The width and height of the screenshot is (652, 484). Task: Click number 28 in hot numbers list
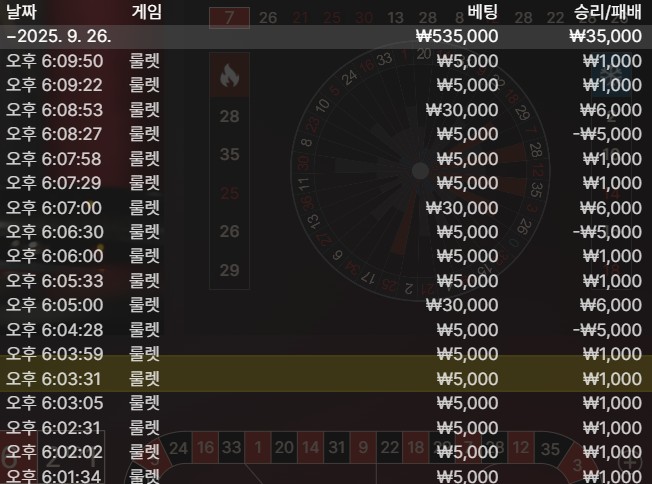[x=229, y=116]
